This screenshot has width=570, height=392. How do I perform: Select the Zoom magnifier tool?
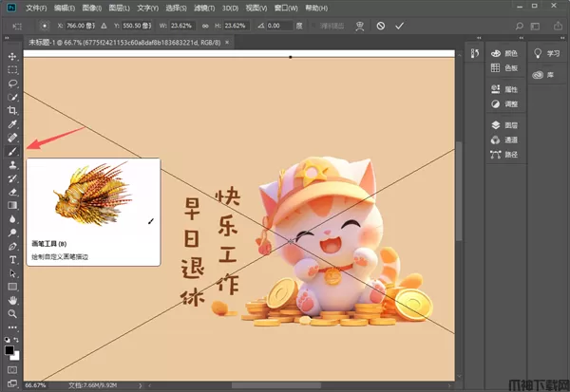(13, 312)
